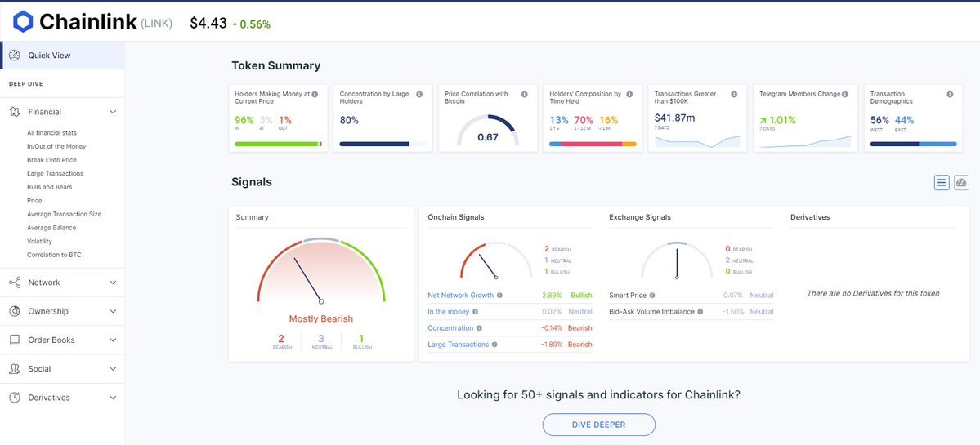Open Average Transaction Size page

click(x=64, y=214)
